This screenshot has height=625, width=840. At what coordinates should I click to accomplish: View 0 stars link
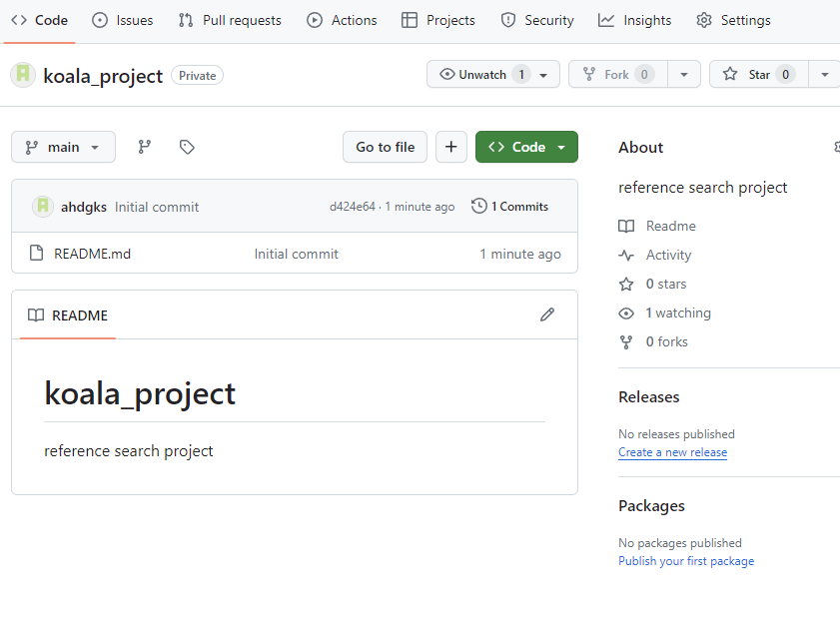pyautogui.click(x=666, y=284)
